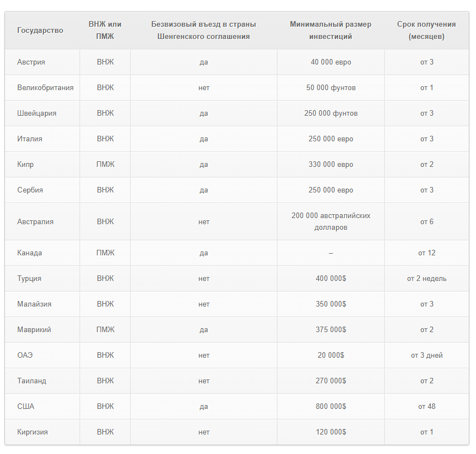Click the 'Швейцария' row name
Viewport: 476px width, 454px height.
pyautogui.click(x=37, y=113)
